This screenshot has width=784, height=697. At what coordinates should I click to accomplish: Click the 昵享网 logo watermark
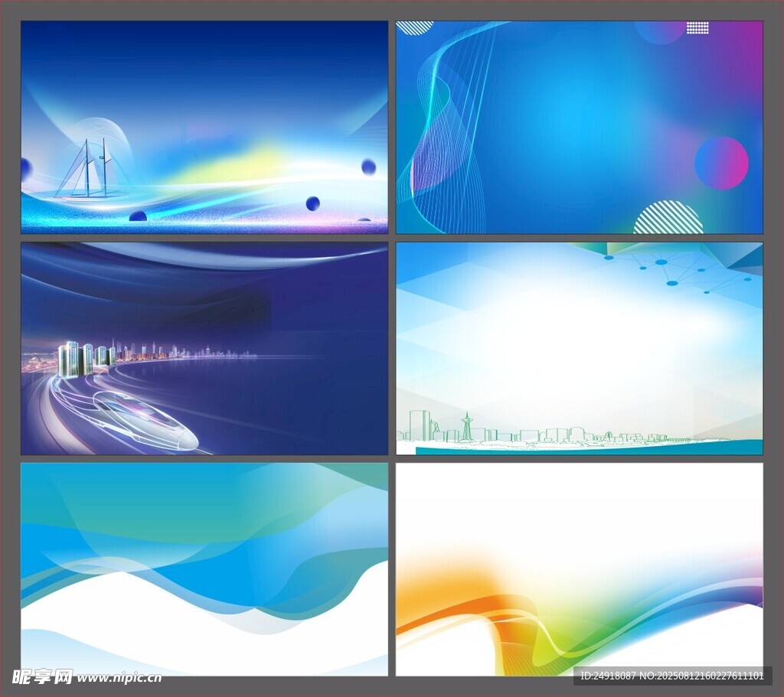[x=42, y=676]
